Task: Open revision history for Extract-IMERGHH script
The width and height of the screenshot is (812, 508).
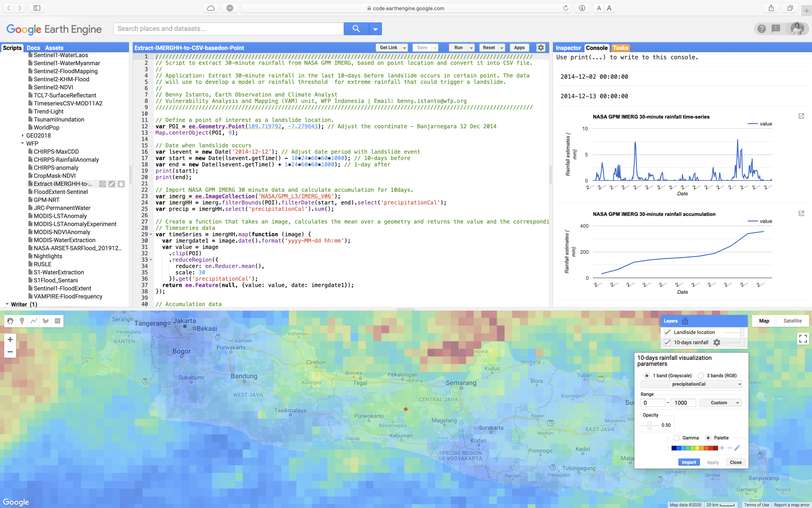Action: 102,184
